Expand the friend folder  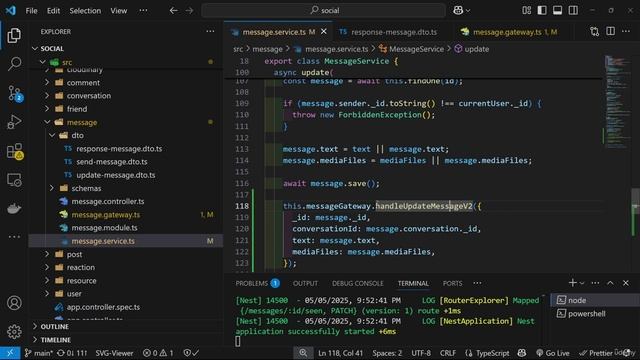point(47,109)
